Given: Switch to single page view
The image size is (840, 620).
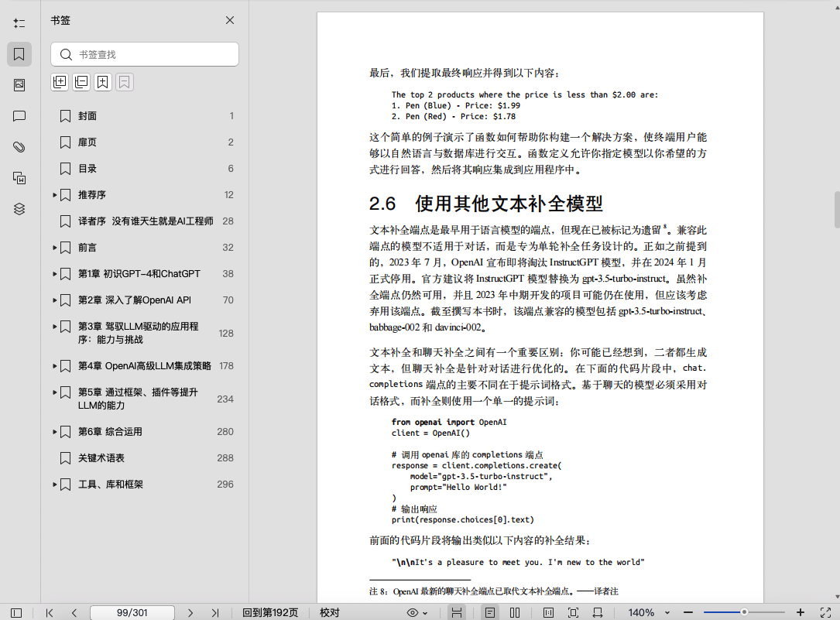Looking at the screenshot, I should pyautogui.click(x=489, y=612).
